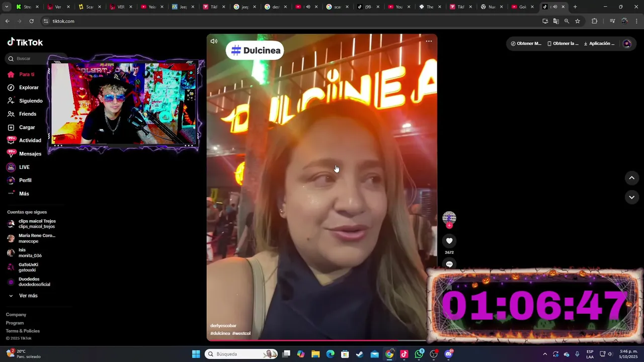Open the Chrome extensions puzzle icon
This screenshot has width=644, height=362.
pyautogui.click(x=594, y=21)
